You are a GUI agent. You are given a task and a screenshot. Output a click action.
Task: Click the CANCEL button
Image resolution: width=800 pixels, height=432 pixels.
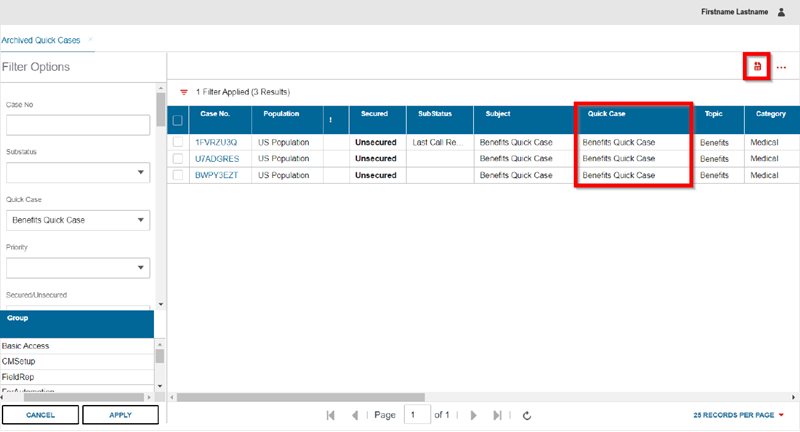pyautogui.click(x=40, y=415)
